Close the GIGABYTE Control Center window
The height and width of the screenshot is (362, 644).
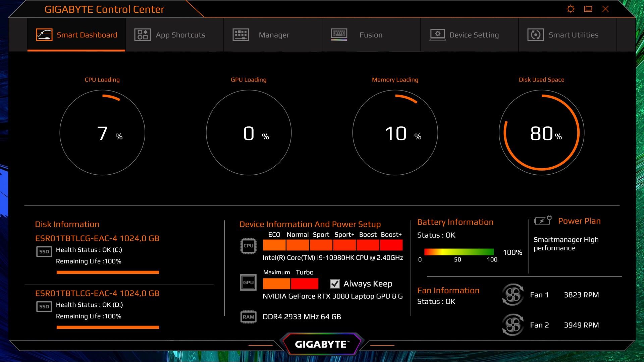tap(605, 9)
